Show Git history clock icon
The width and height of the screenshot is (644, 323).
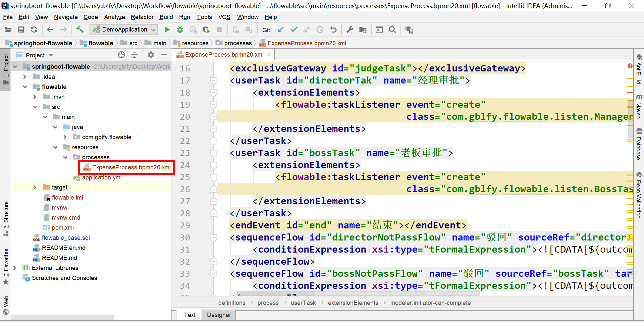pyautogui.click(x=320, y=30)
